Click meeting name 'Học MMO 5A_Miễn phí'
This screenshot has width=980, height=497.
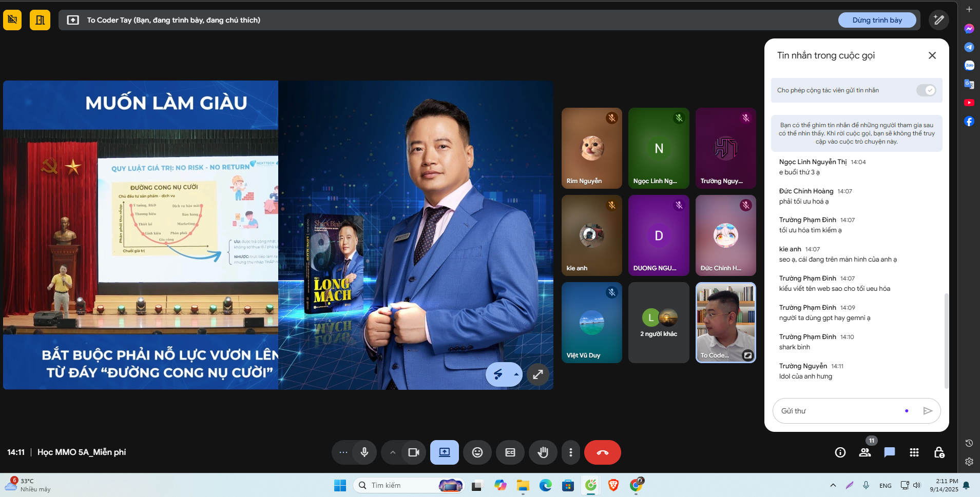(82, 452)
